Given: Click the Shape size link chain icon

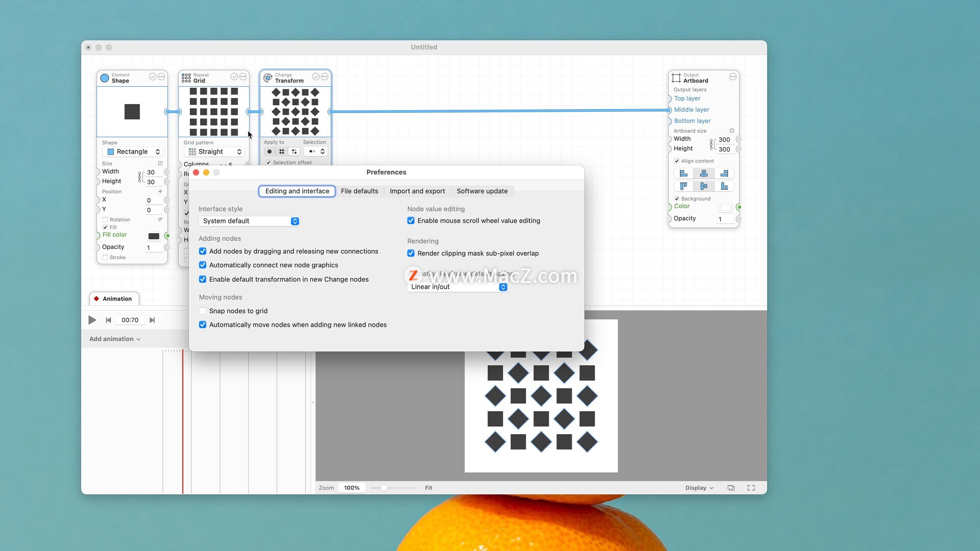Looking at the screenshot, I should click(x=139, y=177).
